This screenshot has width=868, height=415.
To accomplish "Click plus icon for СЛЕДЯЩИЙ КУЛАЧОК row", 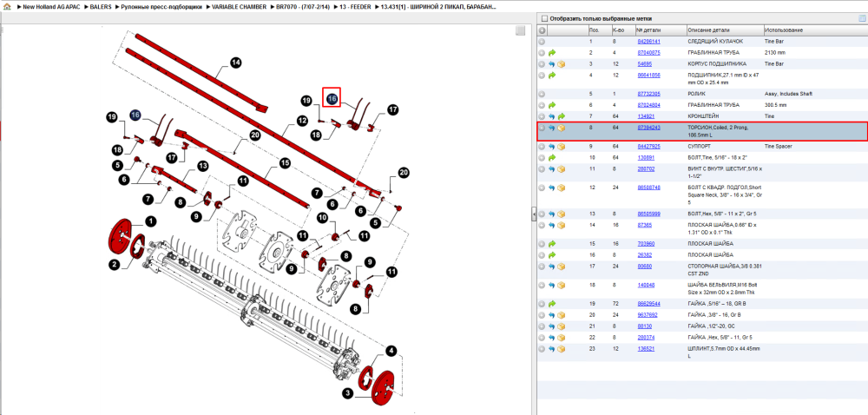I will [x=542, y=42].
